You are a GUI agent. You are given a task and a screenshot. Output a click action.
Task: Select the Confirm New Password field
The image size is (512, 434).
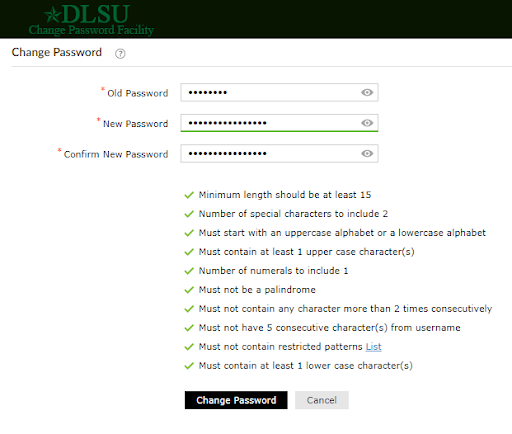[x=279, y=153]
